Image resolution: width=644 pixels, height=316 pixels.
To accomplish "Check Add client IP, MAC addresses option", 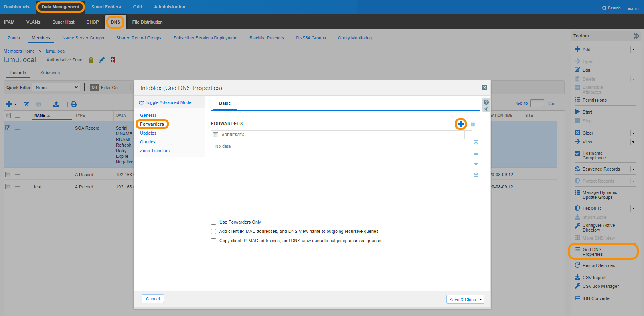I will pos(214,231).
